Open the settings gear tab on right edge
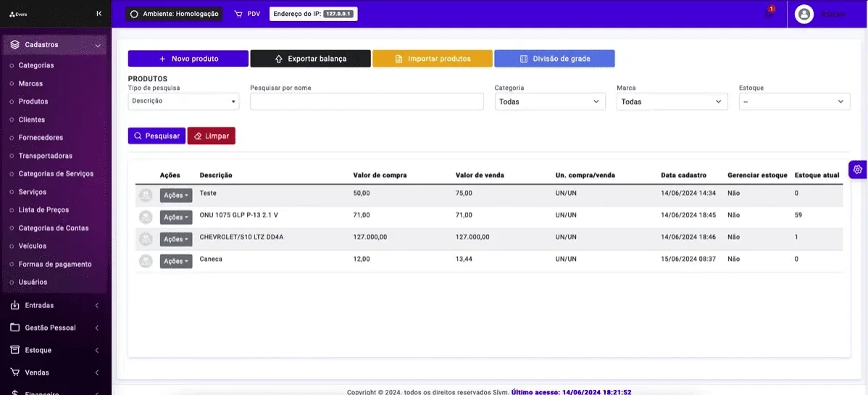 click(858, 169)
